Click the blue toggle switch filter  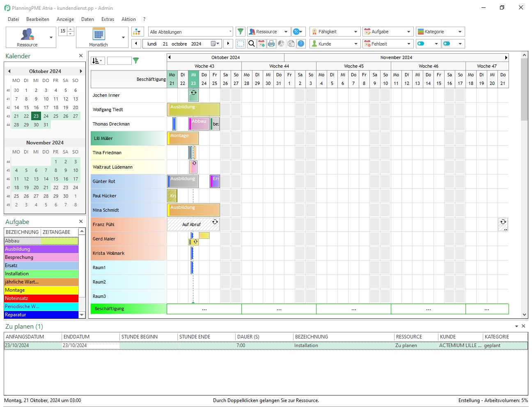coord(421,43)
